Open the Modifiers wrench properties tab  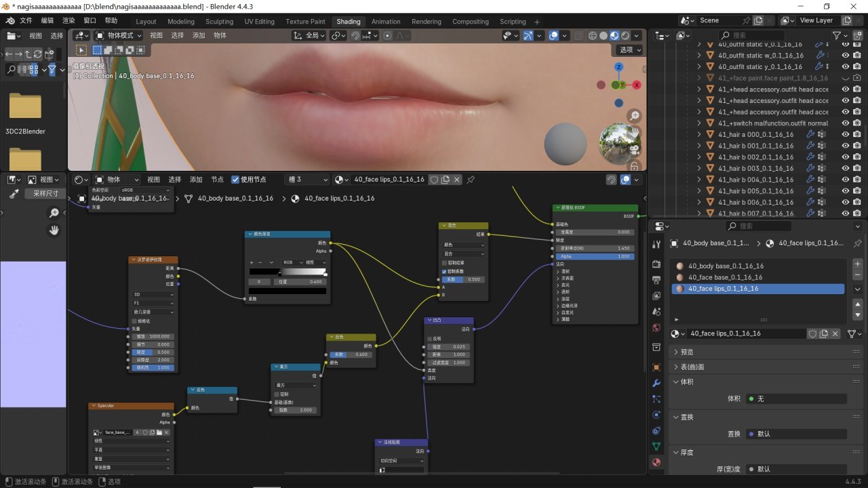tap(656, 384)
